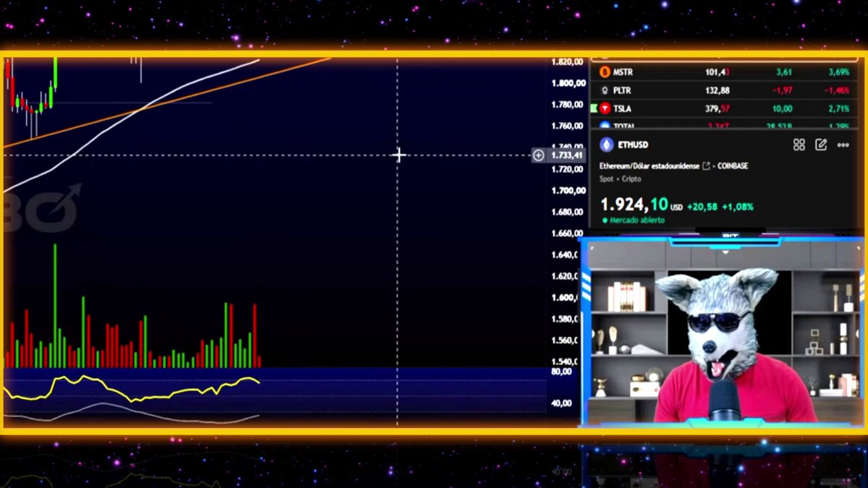The image size is (868, 488).
Task: Click the ETHUSD percent change +1,08%
Action: point(738,207)
